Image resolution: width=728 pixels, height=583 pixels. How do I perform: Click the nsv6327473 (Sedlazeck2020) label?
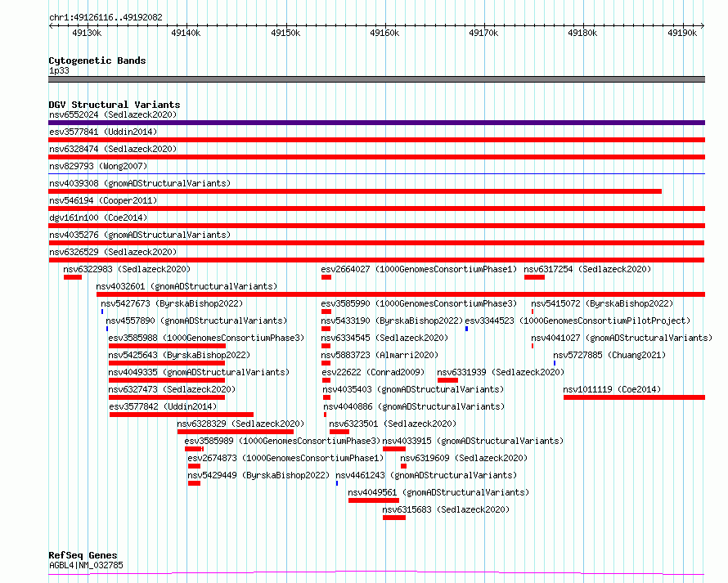click(172, 389)
